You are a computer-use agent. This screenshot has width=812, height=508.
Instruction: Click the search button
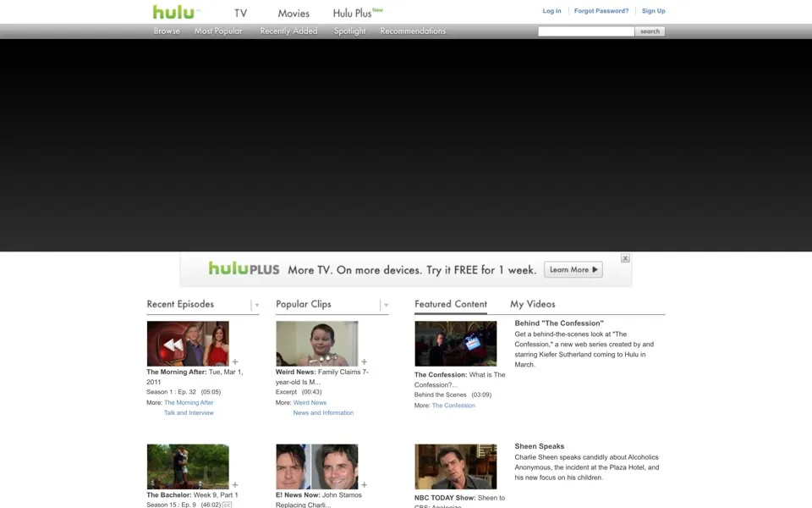point(650,31)
